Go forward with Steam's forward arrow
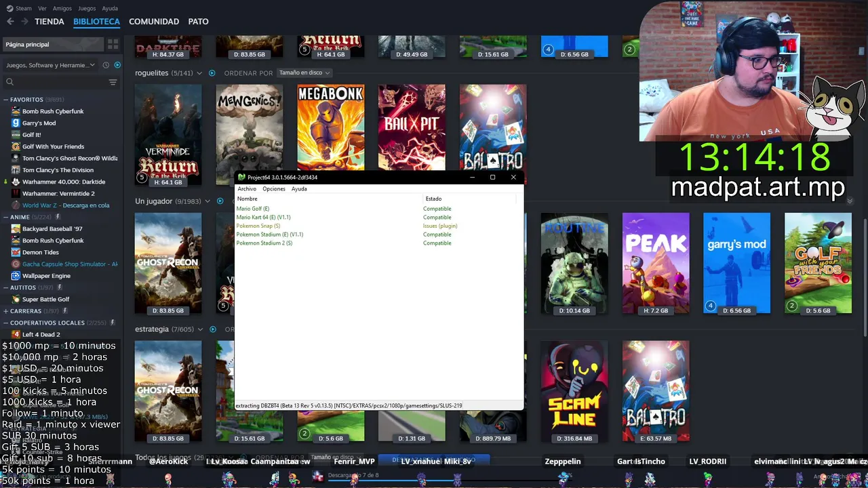Viewport: 868px width, 488px height. [x=24, y=22]
